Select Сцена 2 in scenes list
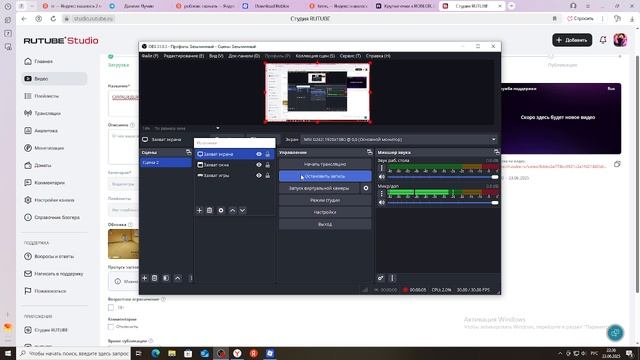Viewport: 640px width, 360px height. [x=166, y=162]
